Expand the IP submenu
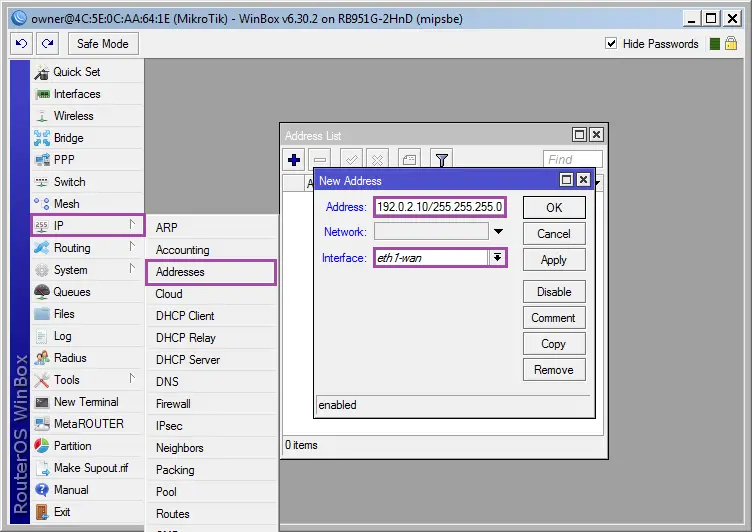 coord(88,225)
